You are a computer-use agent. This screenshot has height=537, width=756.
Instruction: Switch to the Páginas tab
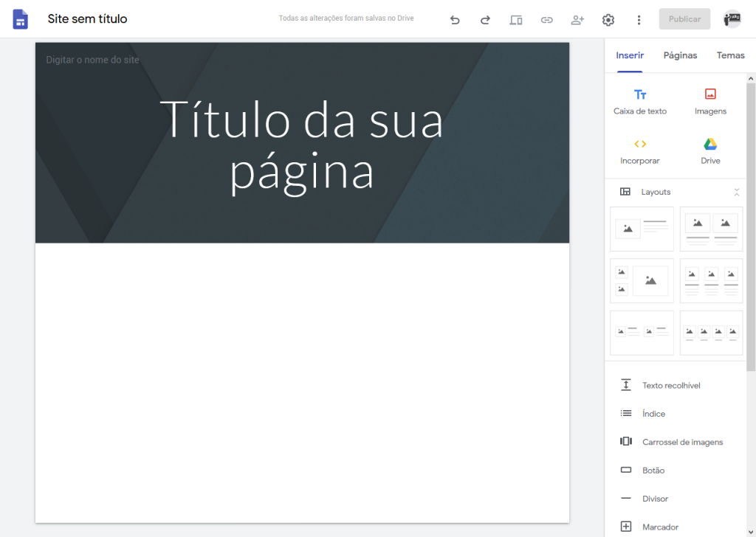(680, 55)
